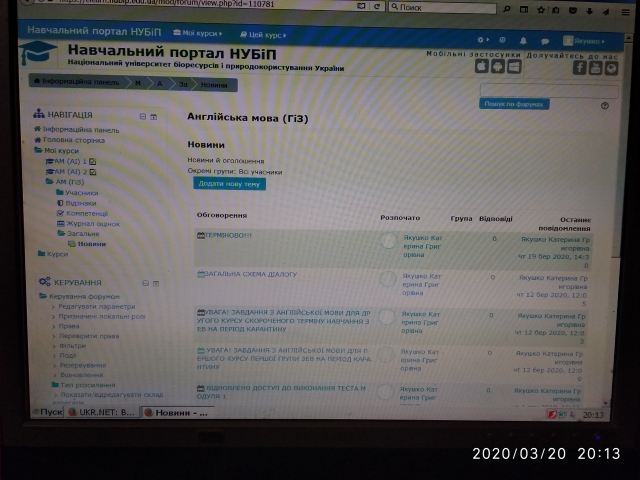Open the iOS mobile app icon
The height and width of the screenshot is (480, 640).
482,66
